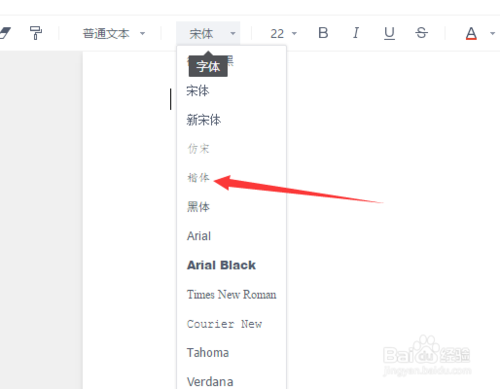Open the font size 22 dropdown
The image size is (500, 389).
click(283, 33)
